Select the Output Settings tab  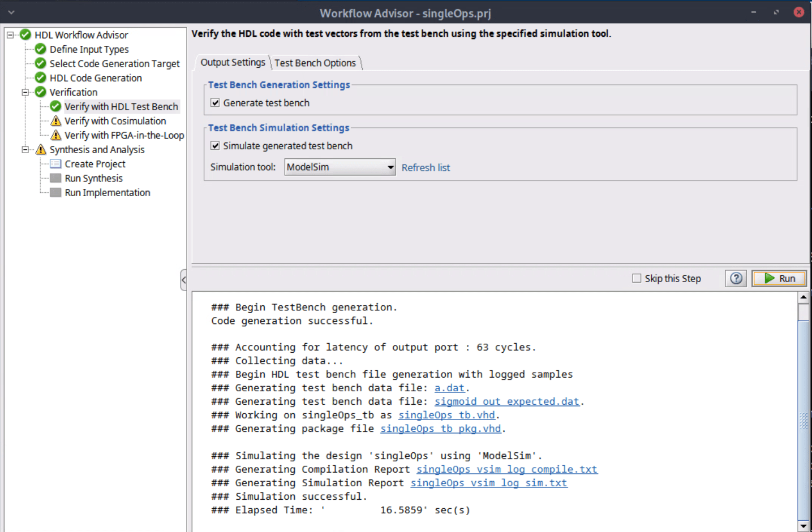233,63
